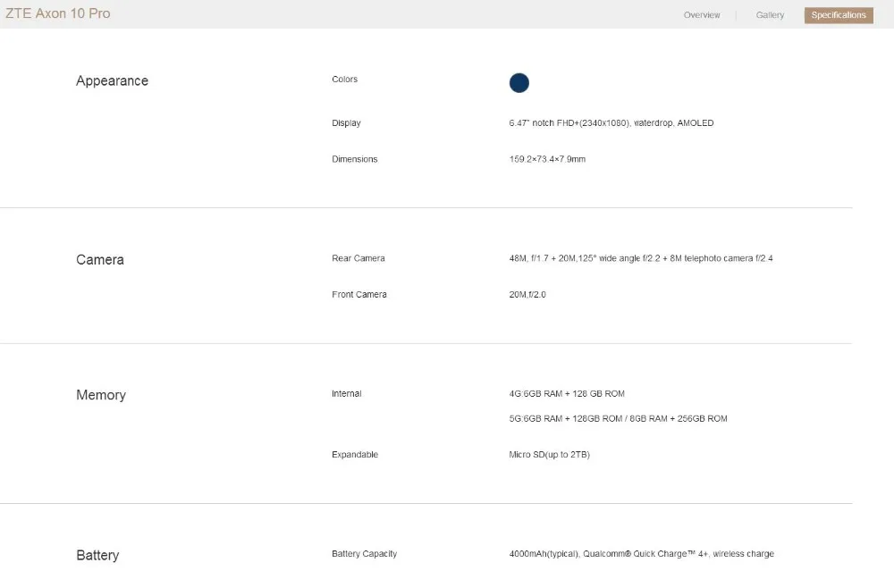Click the Expandable label
Screen dimensions: 894x588
355,455
